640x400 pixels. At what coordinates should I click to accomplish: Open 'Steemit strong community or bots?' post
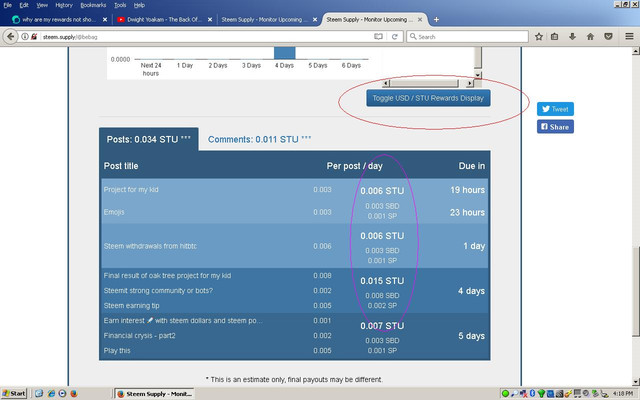158,291
